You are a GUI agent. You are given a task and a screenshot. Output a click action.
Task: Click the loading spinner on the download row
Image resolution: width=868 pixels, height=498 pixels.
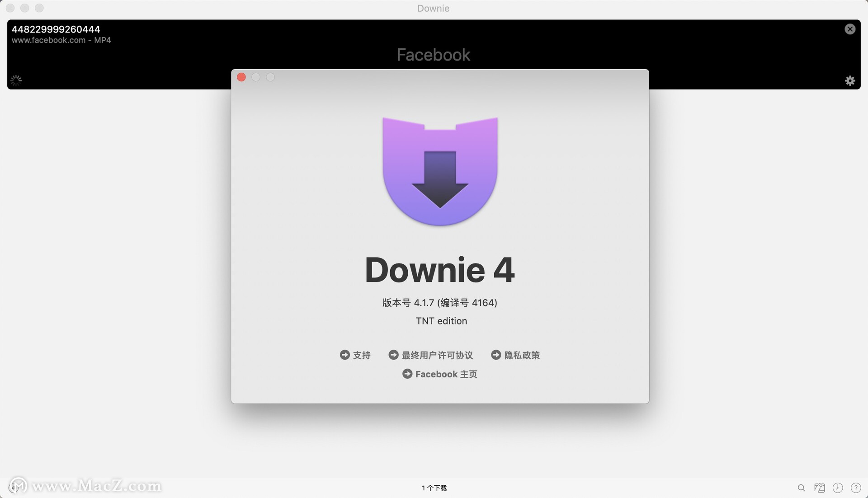pyautogui.click(x=16, y=80)
